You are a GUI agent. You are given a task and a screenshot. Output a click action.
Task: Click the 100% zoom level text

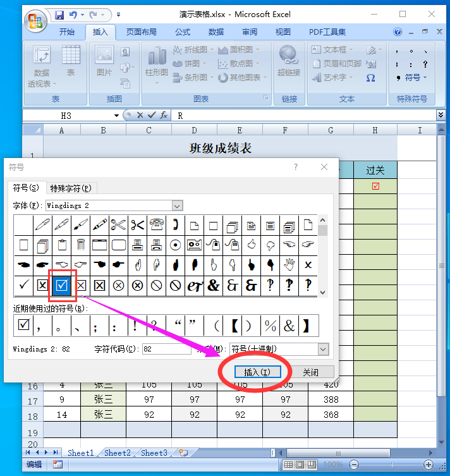pyautogui.click(x=333, y=465)
